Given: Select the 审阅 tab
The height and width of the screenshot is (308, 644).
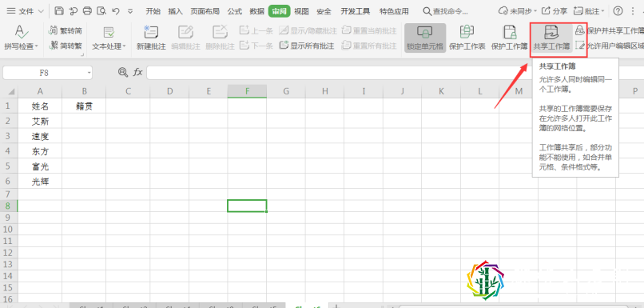Looking at the screenshot, I should tap(280, 11).
